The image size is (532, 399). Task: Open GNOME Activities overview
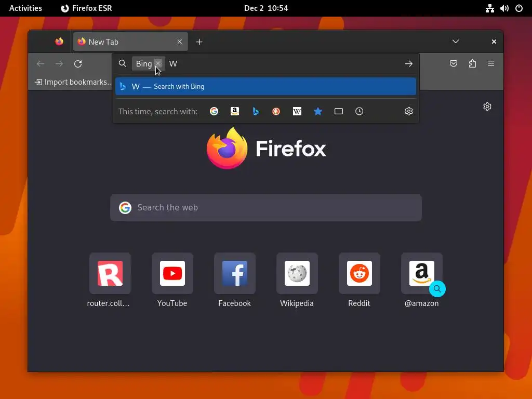pos(26,8)
